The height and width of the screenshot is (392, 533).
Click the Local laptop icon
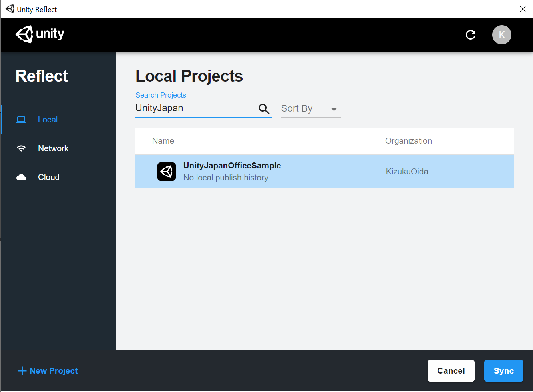point(21,120)
